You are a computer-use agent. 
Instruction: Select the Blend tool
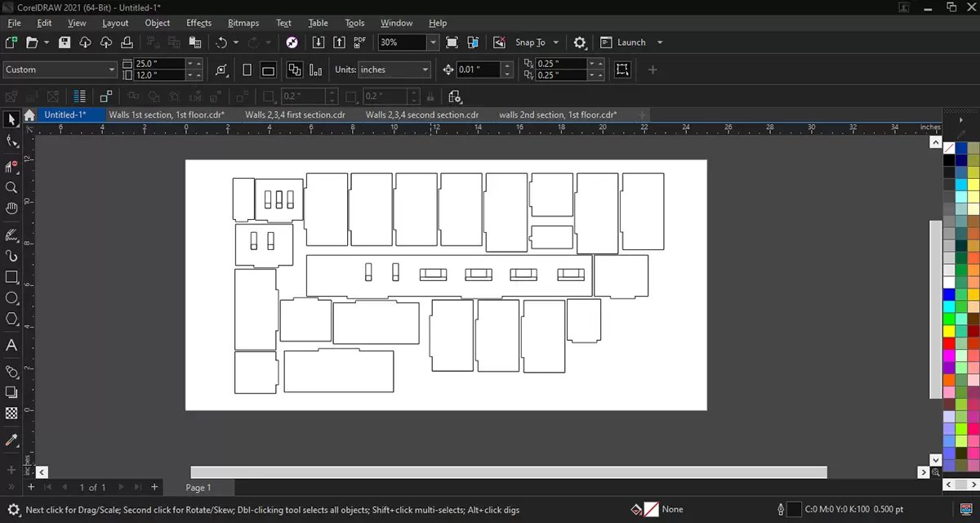tap(11, 372)
